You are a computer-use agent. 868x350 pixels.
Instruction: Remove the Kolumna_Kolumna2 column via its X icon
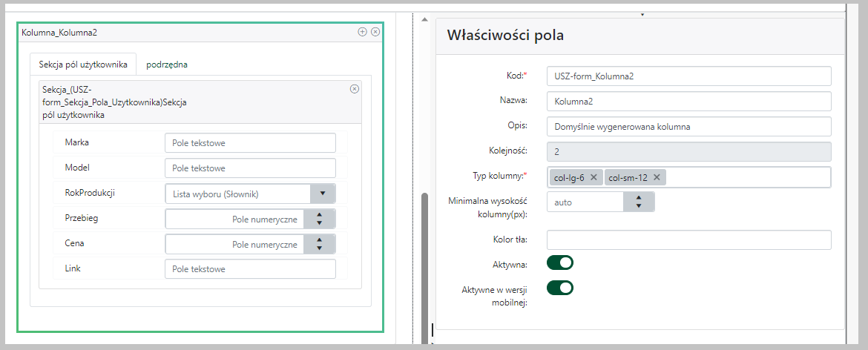375,32
